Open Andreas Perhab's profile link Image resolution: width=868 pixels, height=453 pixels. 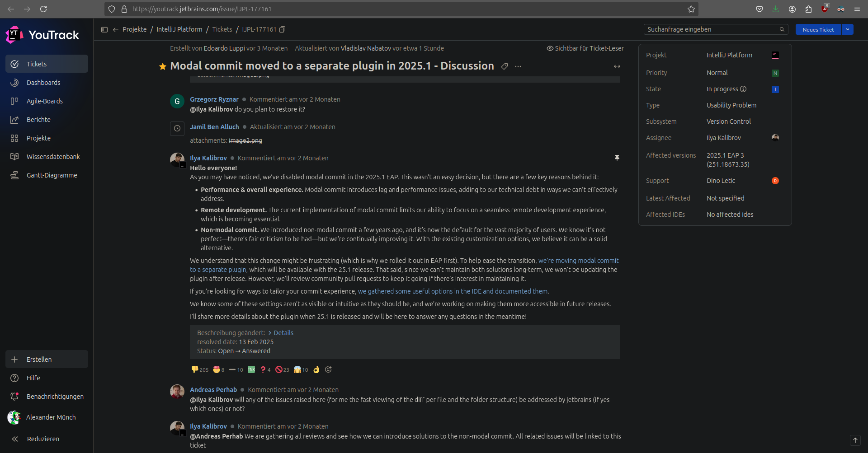(x=213, y=390)
